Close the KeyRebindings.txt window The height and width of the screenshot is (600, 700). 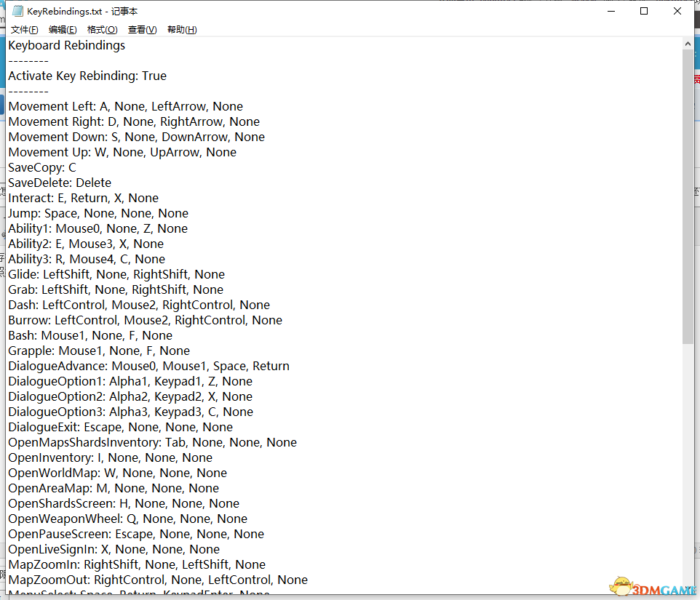coord(677,11)
